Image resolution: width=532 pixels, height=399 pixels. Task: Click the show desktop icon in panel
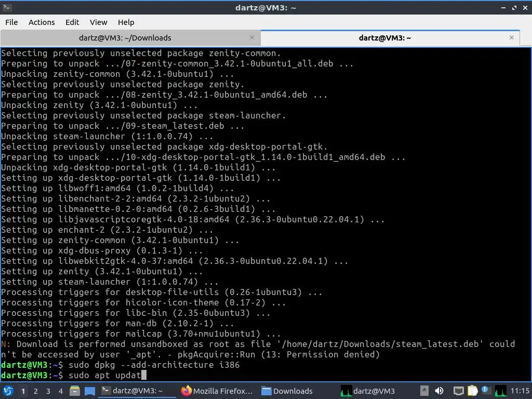pyautogui.click(x=89, y=391)
